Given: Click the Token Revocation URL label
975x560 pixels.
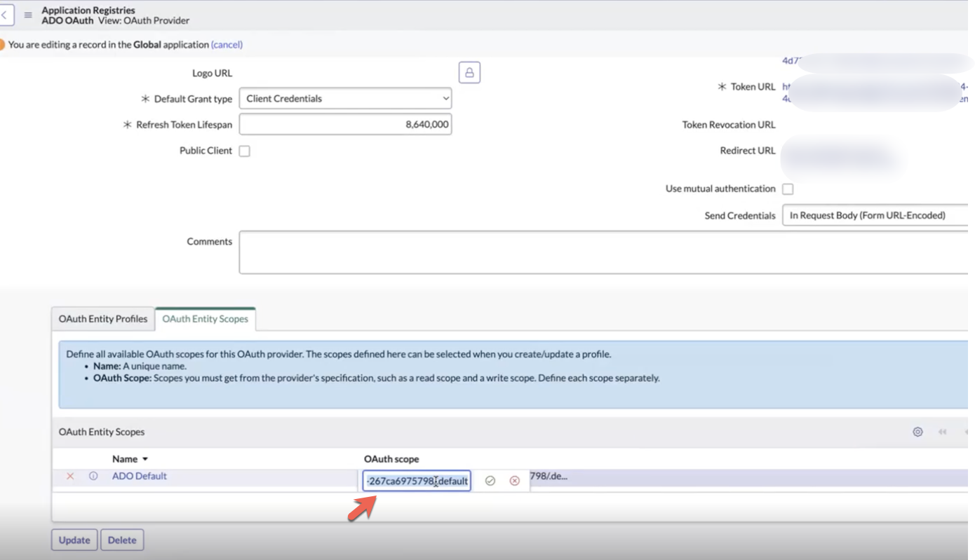Looking at the screenshot, I should tap(729, 125).
